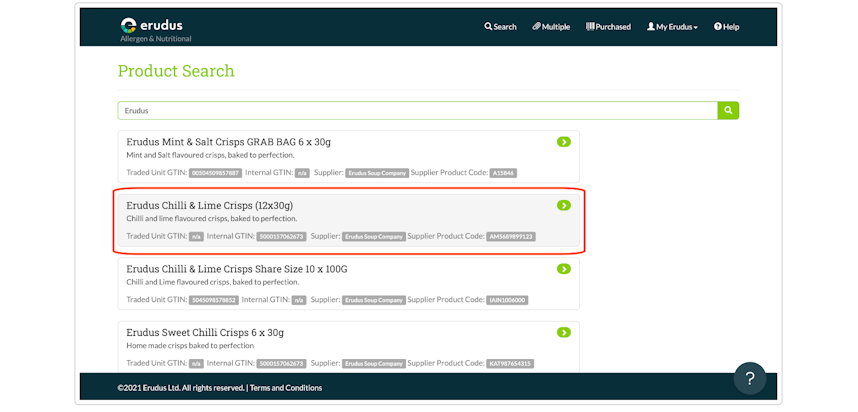Select the Erudus Sweet Chilli Crisps title
The height and width of the screenshot is (412, 858).
click(x=205, y=333)
